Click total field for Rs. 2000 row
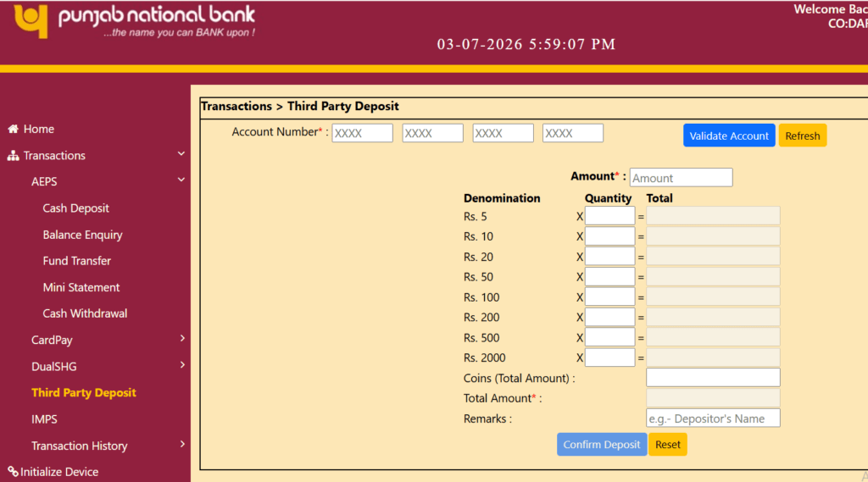The height and width of the screenshot is (482, 868). coord(713,357)
